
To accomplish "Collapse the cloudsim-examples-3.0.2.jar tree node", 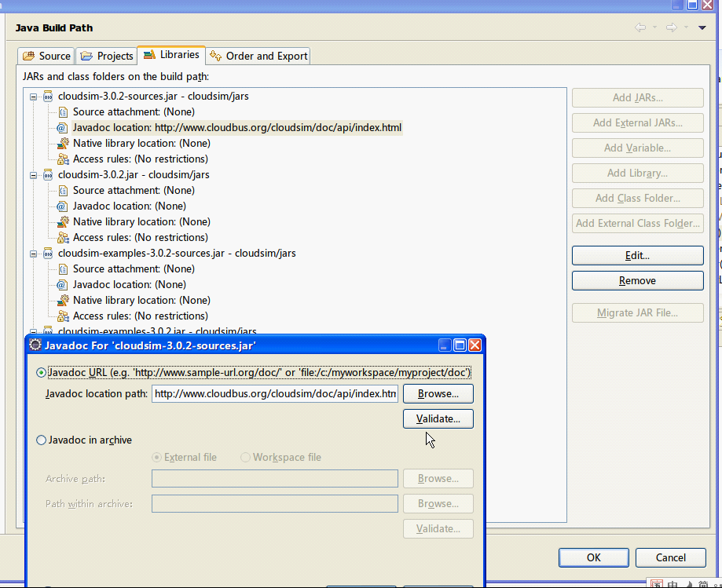I will 33,332.
